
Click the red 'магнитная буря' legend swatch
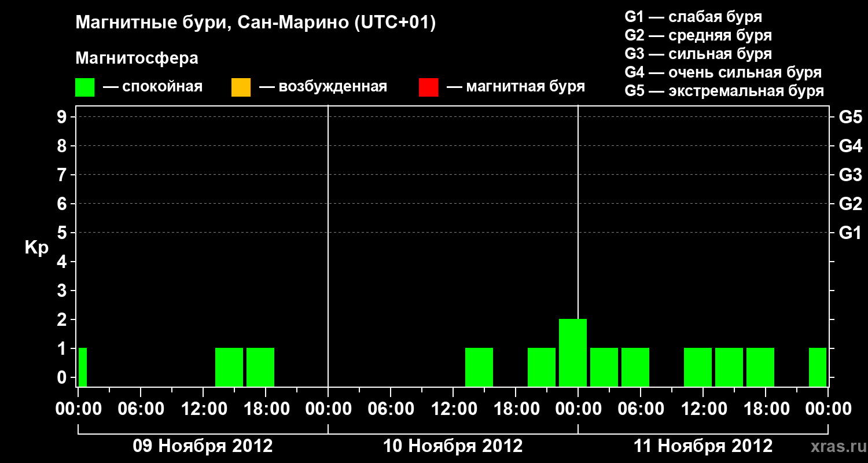(x=428, y=87)
